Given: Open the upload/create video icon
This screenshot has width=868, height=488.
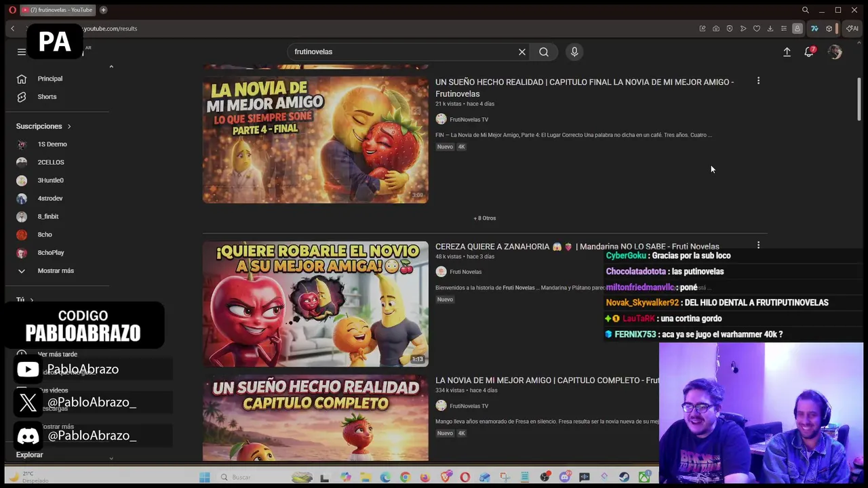Looking at the screenshot, I should point(787,52).
